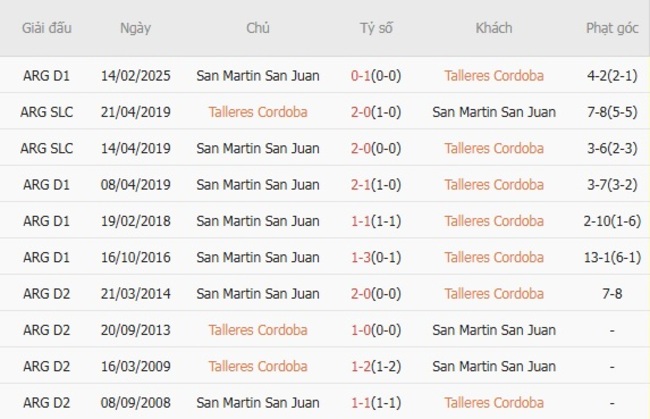650x419 pixels.
Task: Click the 'Giải đấu' column header
Action: tap(47, 28)
